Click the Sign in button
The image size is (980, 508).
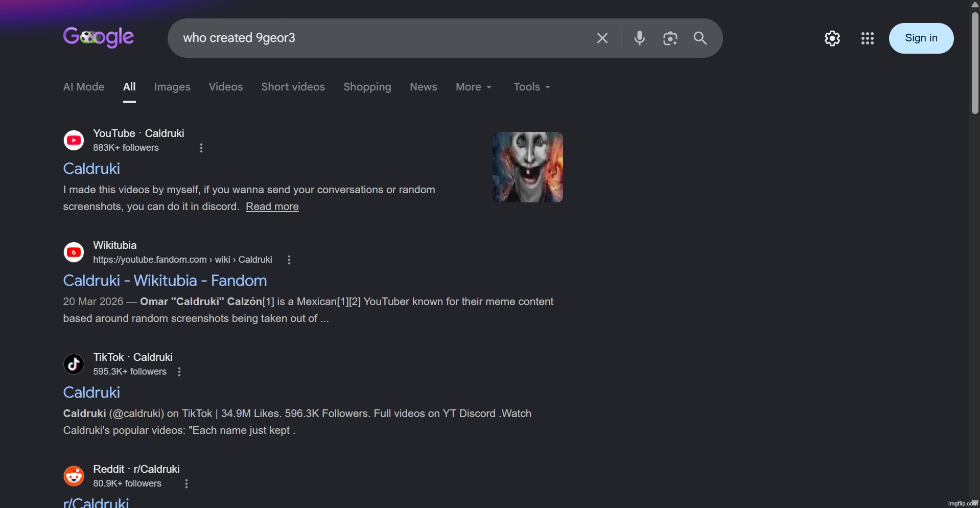(x=921, y=38)
